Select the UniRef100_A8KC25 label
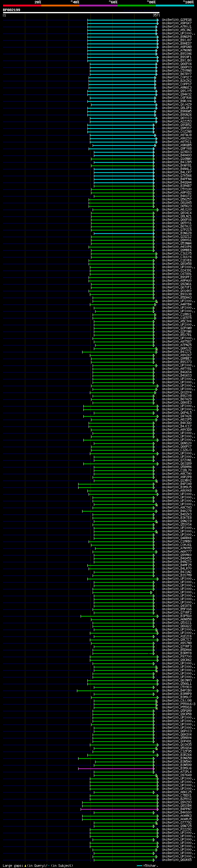The height and width of the screenshot is (868, 197). [176, 792]
